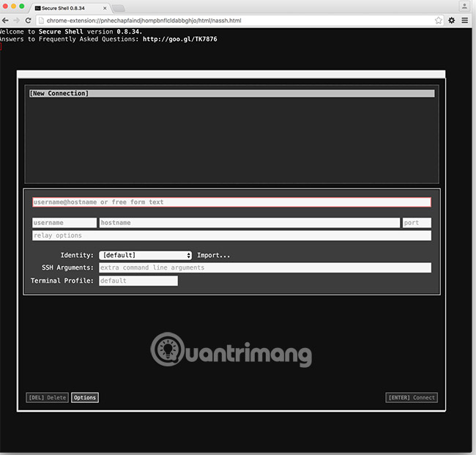This screenshot has width=476, height=455.
Task: Open the FAQ link http://goo.gl/TK7876
Action: pos(179,39)
